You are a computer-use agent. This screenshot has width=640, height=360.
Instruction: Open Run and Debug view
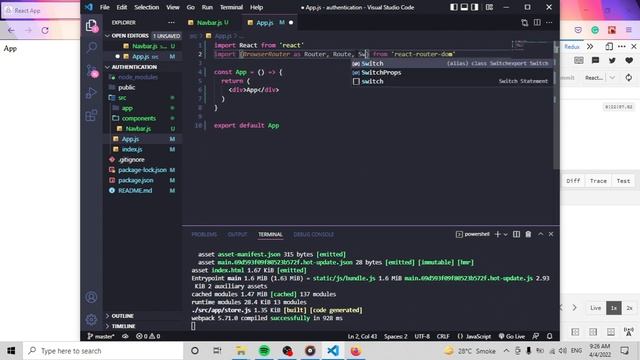click(x=91, y=93)
